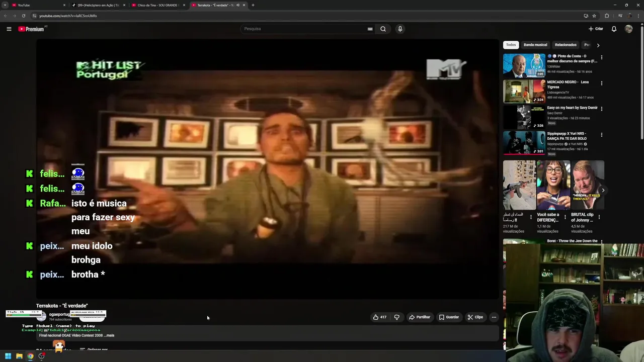The height and width of the screenshot is (362, 644).
Task: Close the Terrakota browser tab
Action: (244, 5)
